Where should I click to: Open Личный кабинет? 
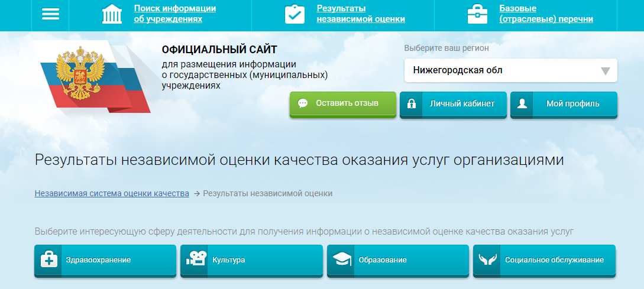[453, 105]
